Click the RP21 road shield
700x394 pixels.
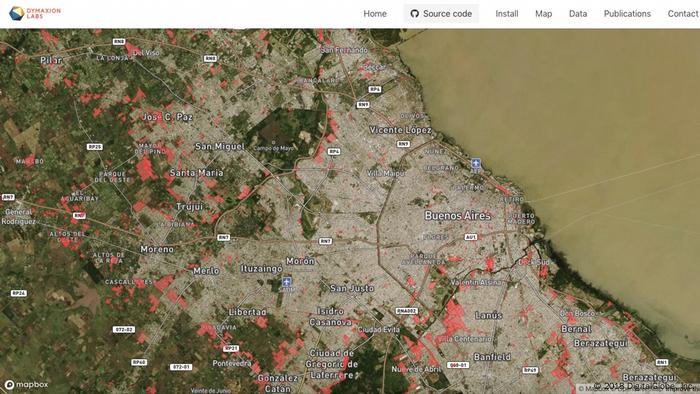231,348
